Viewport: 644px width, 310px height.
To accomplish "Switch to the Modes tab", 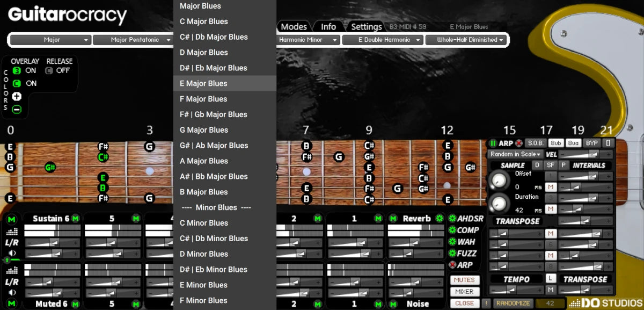I will [294, 27].
